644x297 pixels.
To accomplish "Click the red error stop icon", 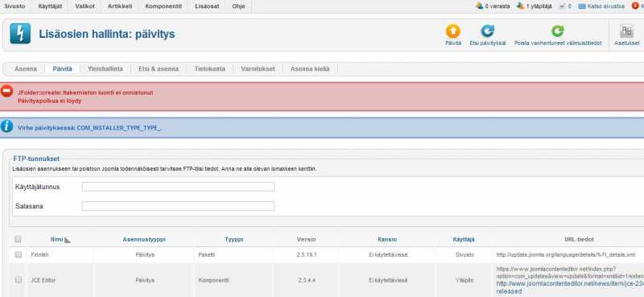I will pos(6,91).
